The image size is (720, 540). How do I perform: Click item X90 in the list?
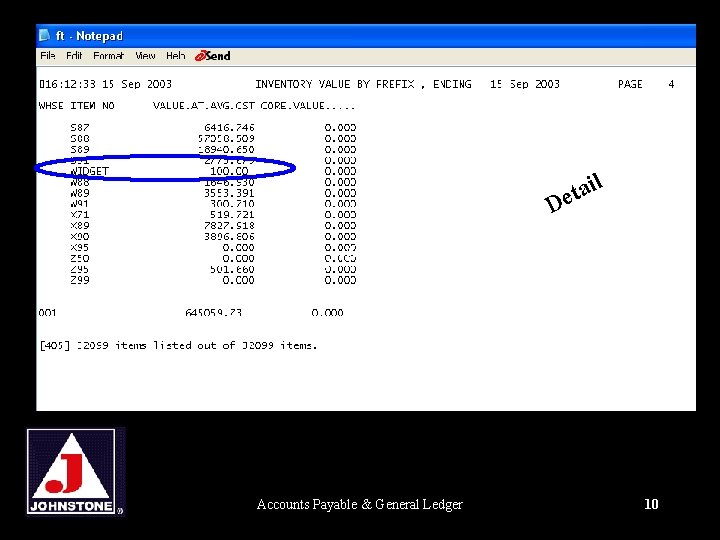80,236
